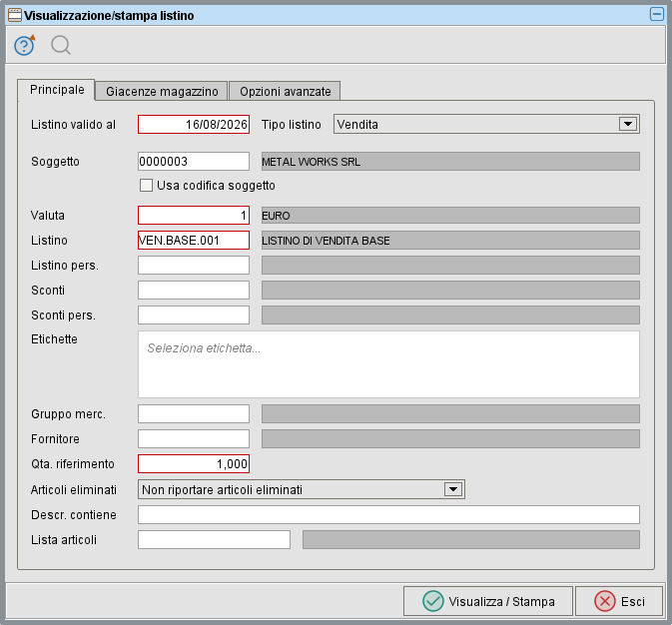
Task: Click the Listino pers. input field
Action: [194, 265]
